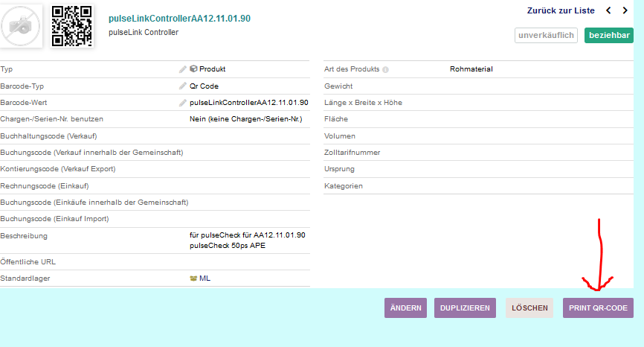The width and height of the screenshot is (644, 347).
Task: Click the Rohmaterial value
Action: click(471, 69)
